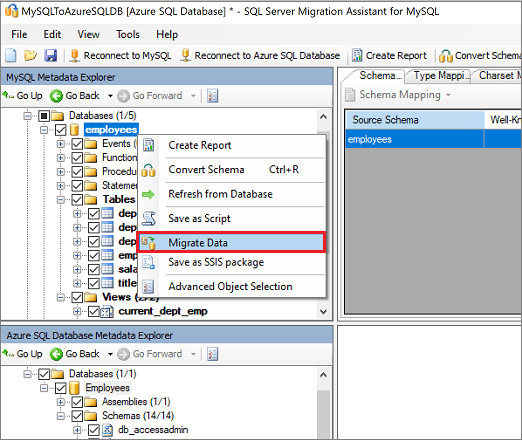Save project with the floppy disk icon
Screen dimensions: 522x440
pos(51,55)
